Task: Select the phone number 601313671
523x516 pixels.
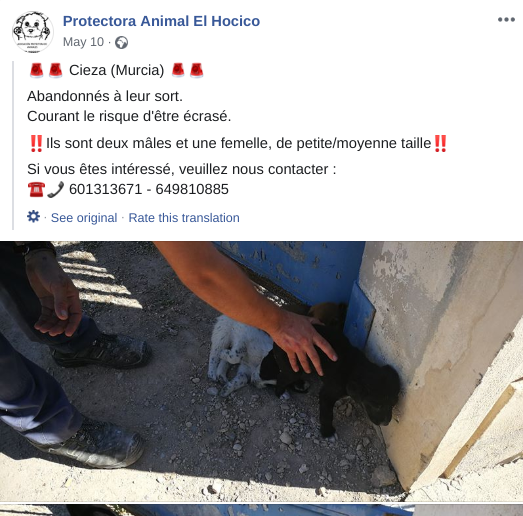Action: [x=105, y=189]
